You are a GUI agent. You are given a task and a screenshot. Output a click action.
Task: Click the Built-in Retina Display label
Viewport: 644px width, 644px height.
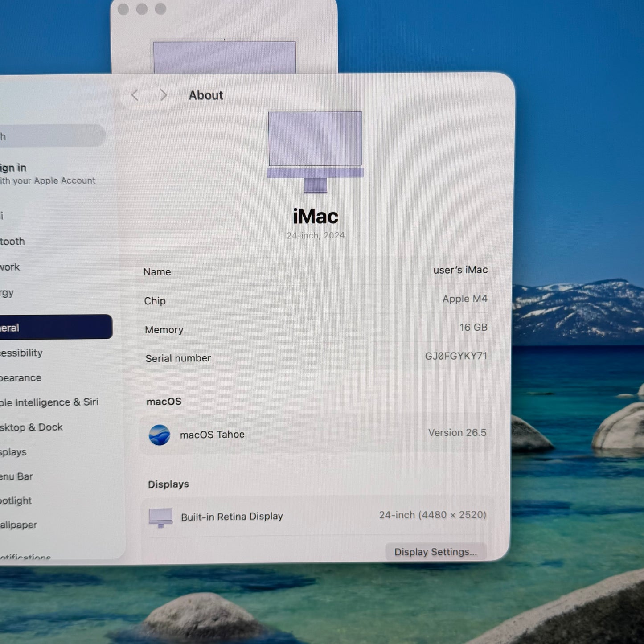click(x=232, y=517)
